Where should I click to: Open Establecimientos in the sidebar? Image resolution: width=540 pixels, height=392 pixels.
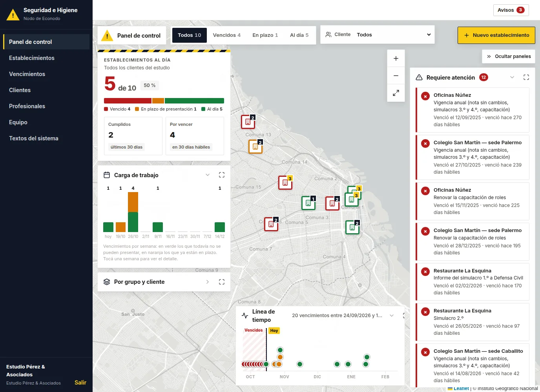(46, 58)
